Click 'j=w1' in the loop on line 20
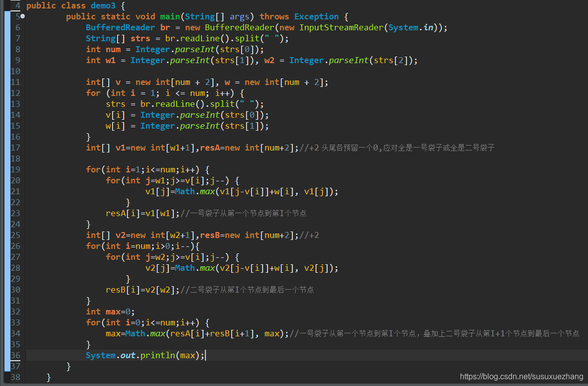This screenshot has width=588, height=386. 155,181
